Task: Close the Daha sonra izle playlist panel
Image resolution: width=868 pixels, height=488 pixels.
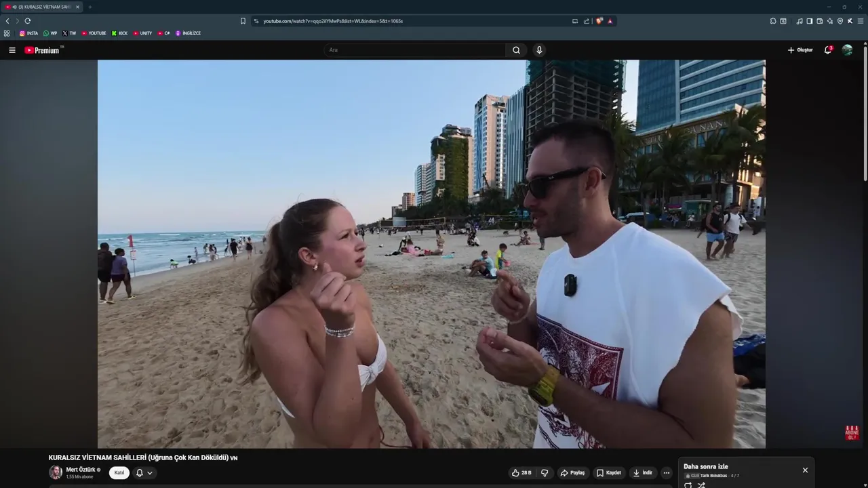Action: tap(805, 470)
